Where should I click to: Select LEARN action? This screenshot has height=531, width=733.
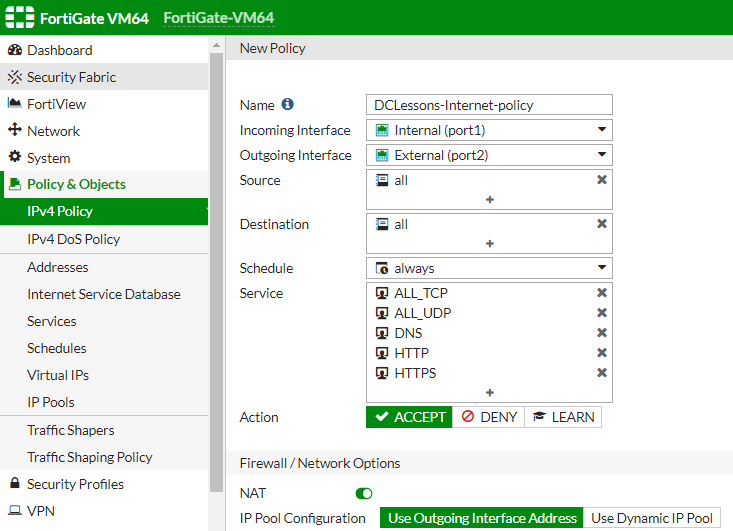(563, 417)
